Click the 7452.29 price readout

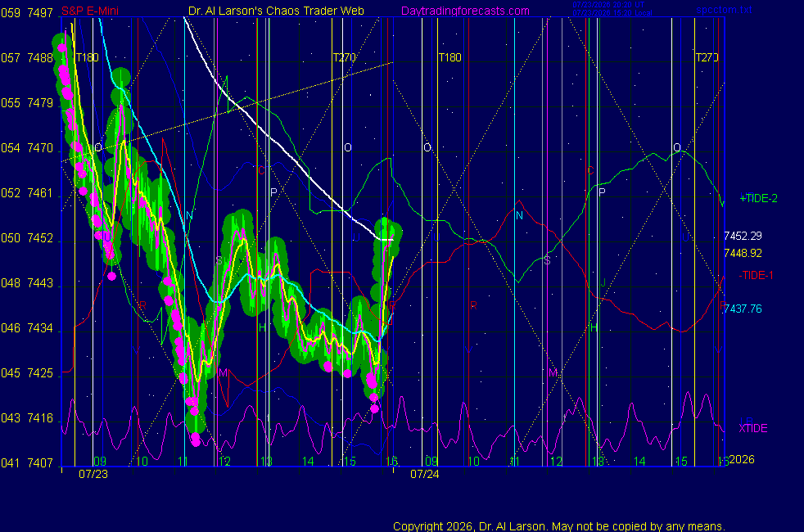coord(743,236)
